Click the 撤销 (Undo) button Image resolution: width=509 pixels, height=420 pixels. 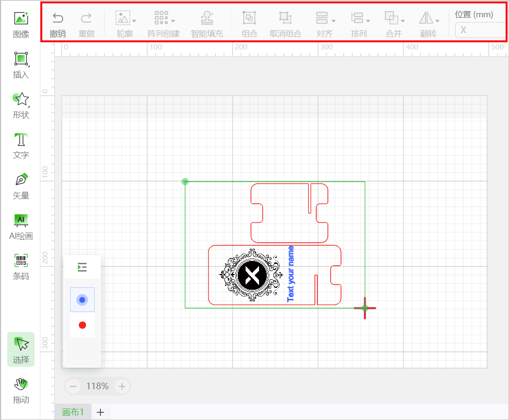click(x=58, y=25)
